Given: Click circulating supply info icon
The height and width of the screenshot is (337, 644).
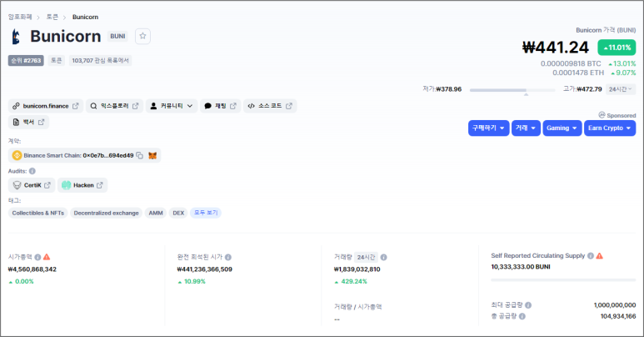Looking at the screenshot, I should (x=591, y=256).
